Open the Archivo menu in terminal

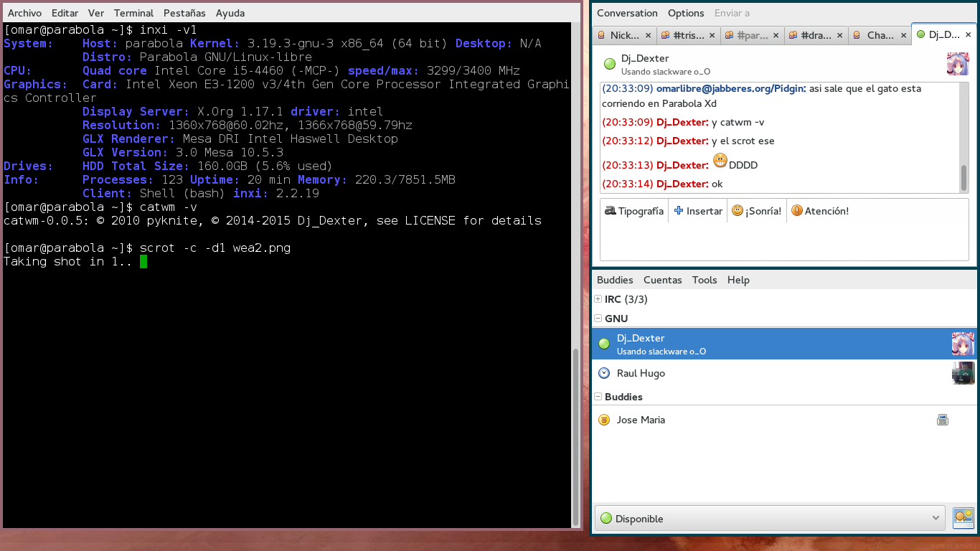click(x=24, y=13)
